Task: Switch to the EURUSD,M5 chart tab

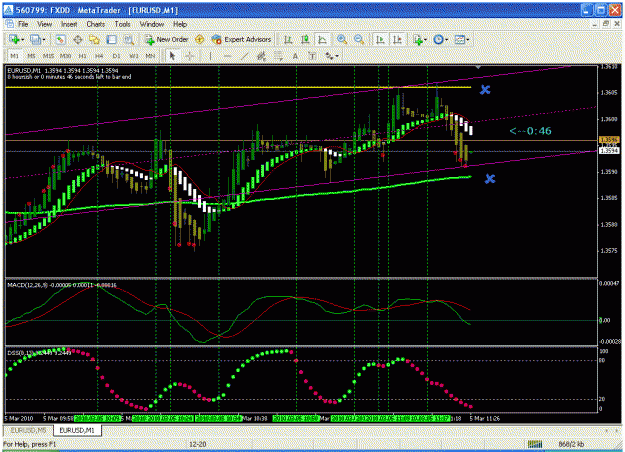Action: pos(28,430)
